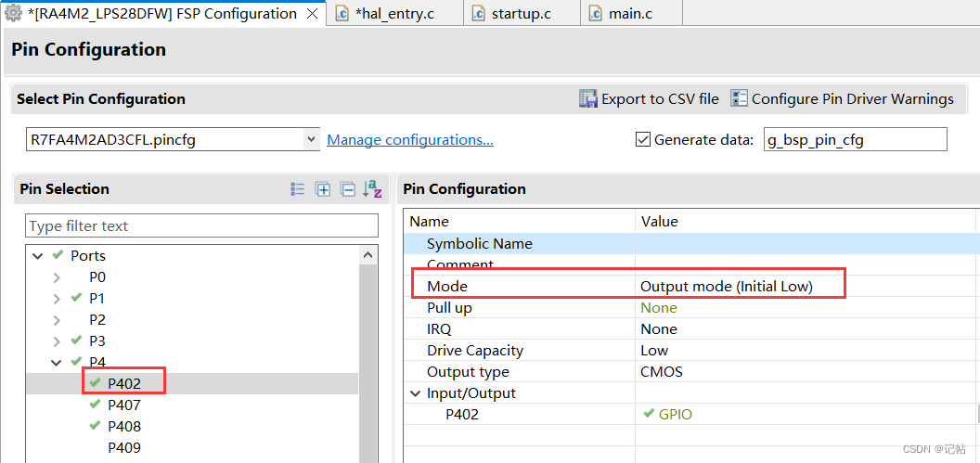Edit the g_bsp_pin_cfg data field

pos(855,140)
